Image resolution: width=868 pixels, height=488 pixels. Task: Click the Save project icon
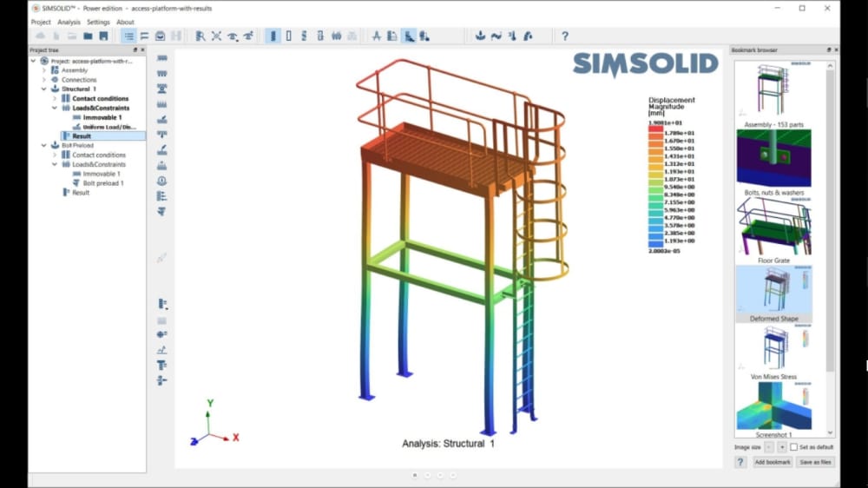[x=103, y=36]
